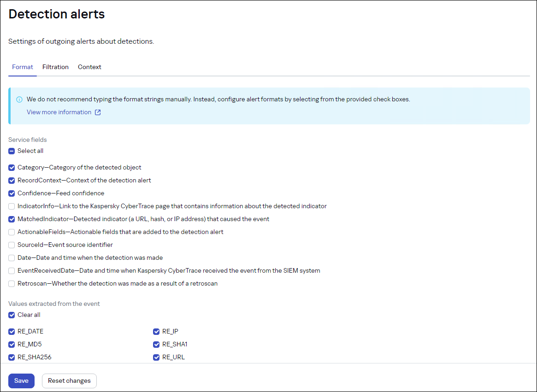Enable the IndicatorInfo link field

click(11, 206)
